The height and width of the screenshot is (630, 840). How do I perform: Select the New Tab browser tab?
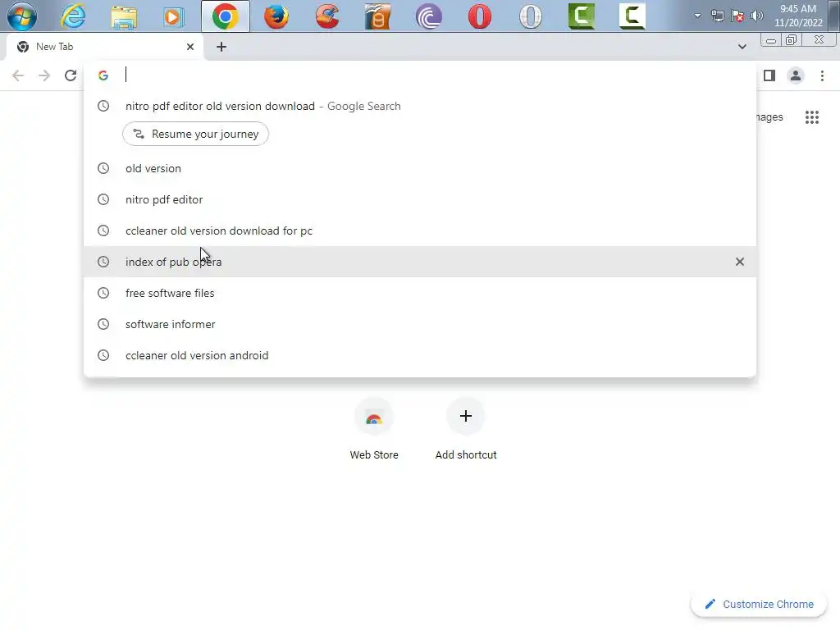pyautogui.click(x=105, y=47)
